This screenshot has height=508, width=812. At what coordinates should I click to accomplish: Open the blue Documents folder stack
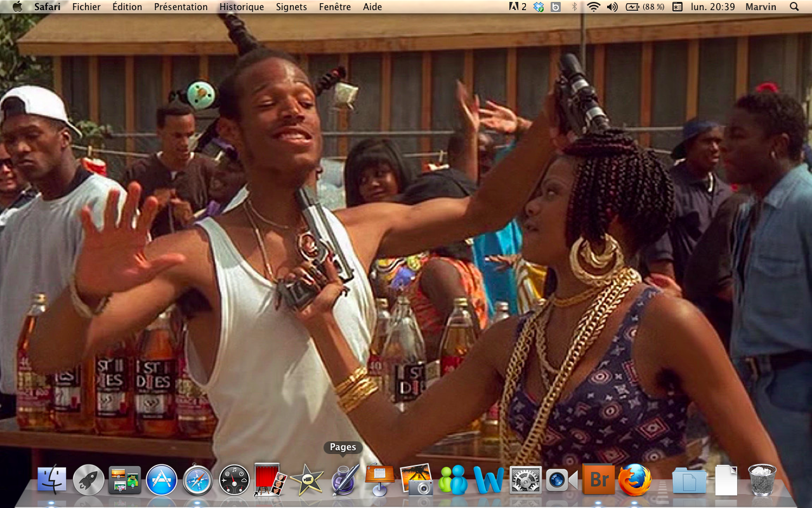(690, 480)
